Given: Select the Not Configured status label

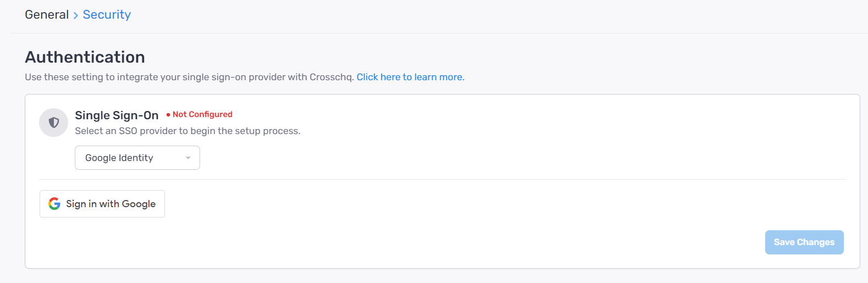Looking at the screenshot, I should click(202, 114).
